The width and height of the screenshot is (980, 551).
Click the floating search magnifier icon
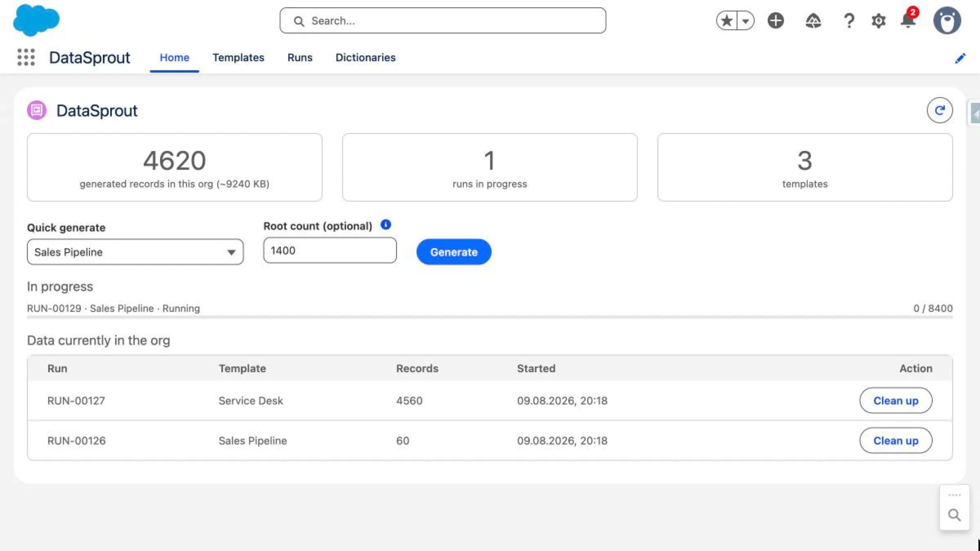(x=954, y=515)
